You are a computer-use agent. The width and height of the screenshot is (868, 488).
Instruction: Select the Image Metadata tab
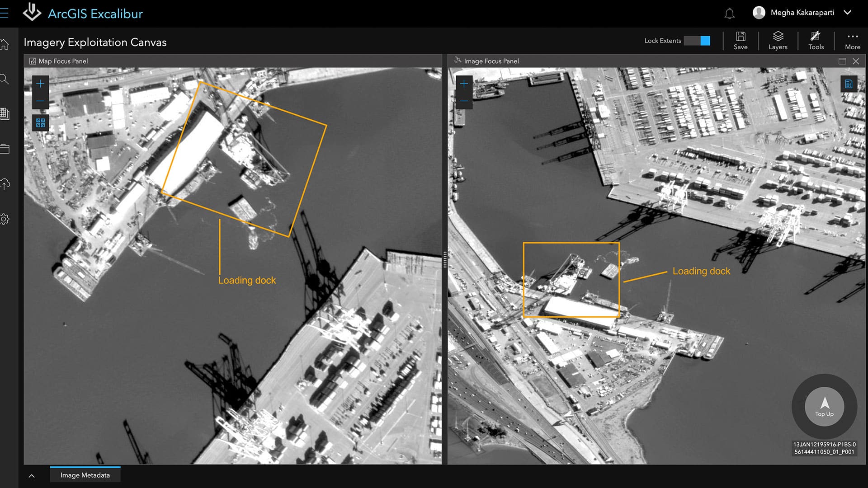pyautogui.click(x=85, y=475)
